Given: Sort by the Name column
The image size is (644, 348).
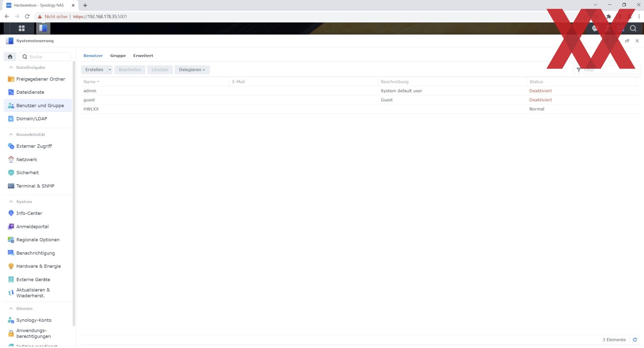Looking at the screenshot, I should (155, 82).
